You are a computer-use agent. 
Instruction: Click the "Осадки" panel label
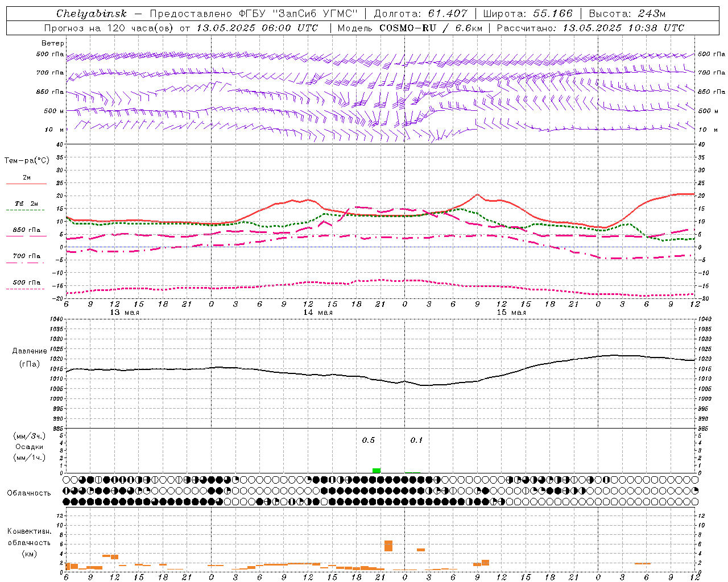pos(30,447)
